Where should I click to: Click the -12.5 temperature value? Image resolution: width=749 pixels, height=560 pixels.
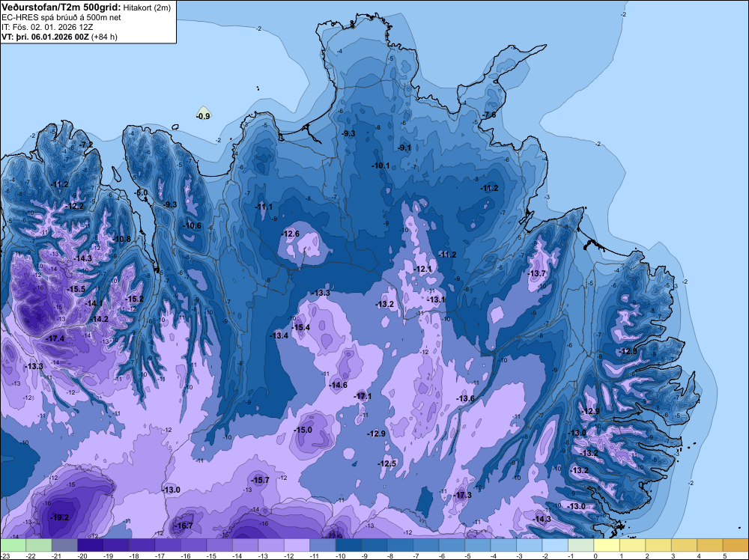pos(387,463)
